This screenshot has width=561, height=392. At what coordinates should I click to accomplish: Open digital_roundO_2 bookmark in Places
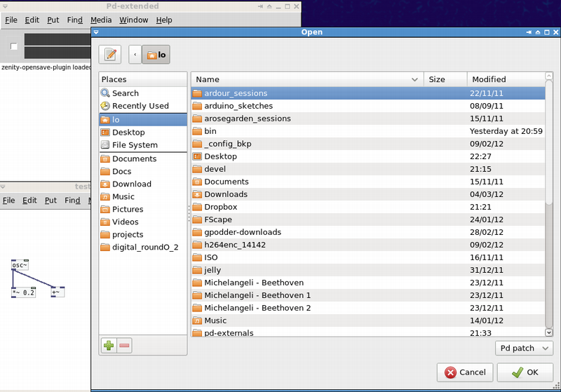click(x=143, y=247)
